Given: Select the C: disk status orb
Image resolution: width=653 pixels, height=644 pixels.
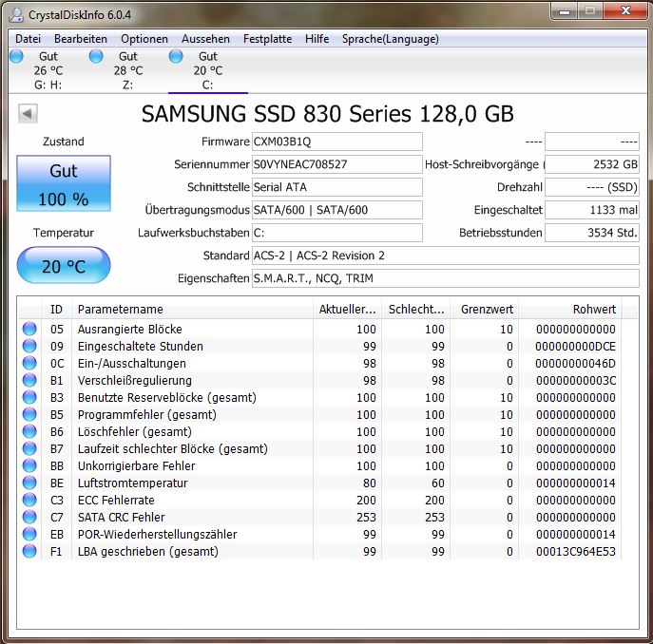Looking at the screenshot, I should click(x=176, y=56).
